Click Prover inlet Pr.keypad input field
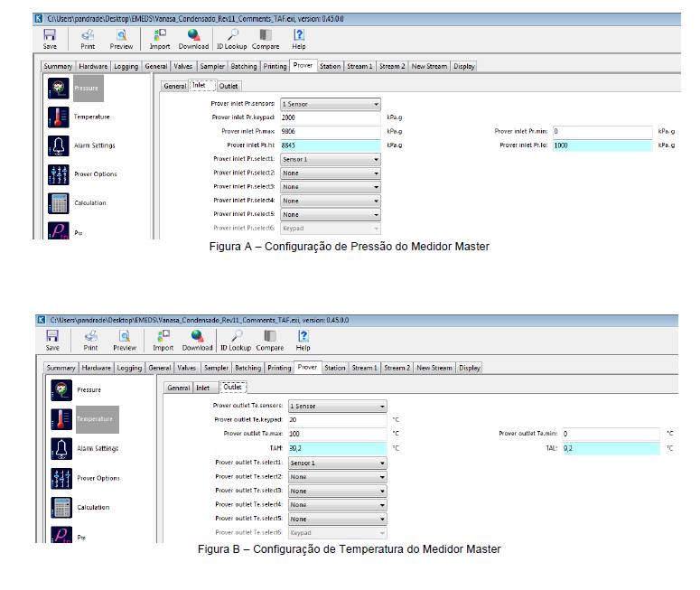Viewport: 700px width, 590px height. pyautogui.click(x=331, y=117)
